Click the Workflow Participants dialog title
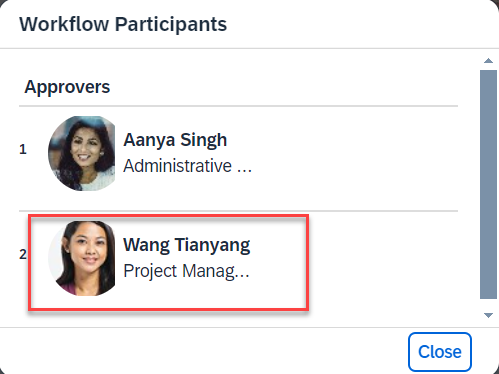Screen dimensions: 499x374 coord(123,24)
